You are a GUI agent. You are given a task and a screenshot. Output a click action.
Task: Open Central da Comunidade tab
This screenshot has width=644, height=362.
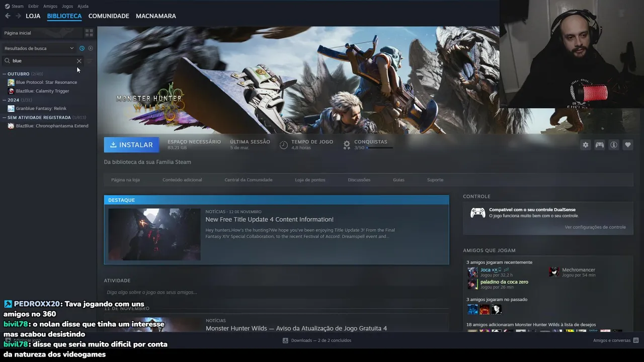pyautogui.click(x=249, y=180)
